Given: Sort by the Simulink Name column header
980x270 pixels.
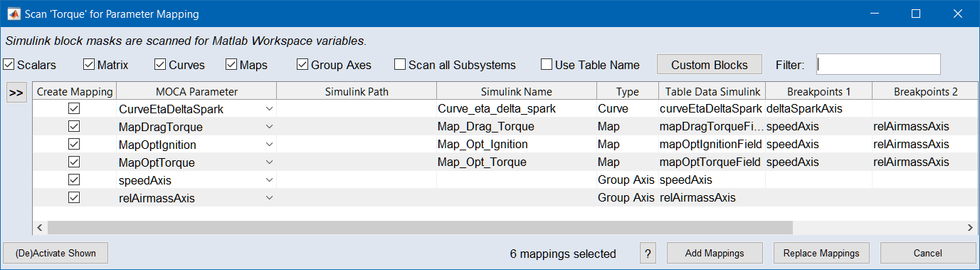Looking at the screenshot, I should click(517, 91).
